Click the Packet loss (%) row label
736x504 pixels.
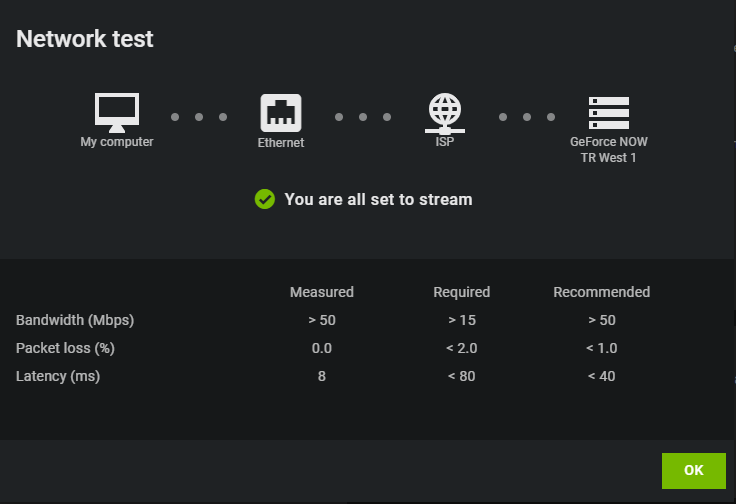pos(65,348)
